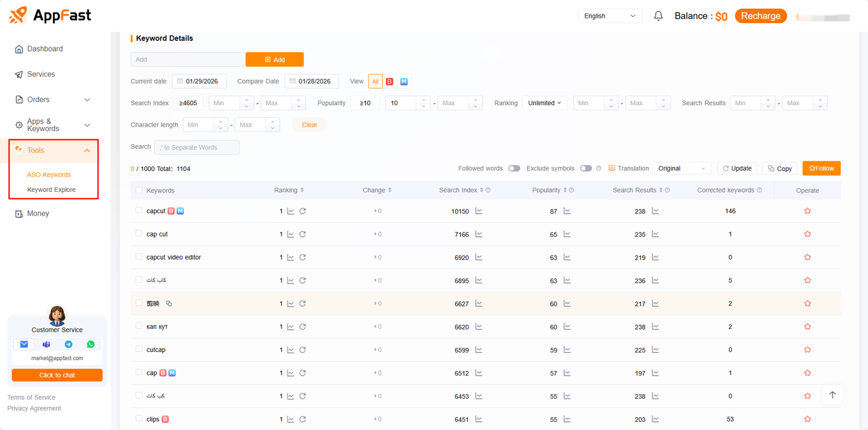Click copy icon next to 剪映 keyword
868x430 pixels.
click(169, 304)
